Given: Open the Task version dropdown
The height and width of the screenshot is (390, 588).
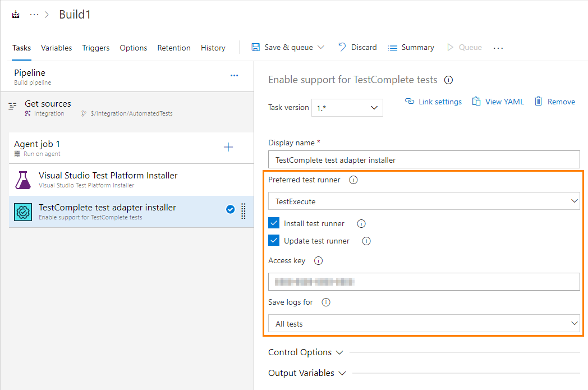Looking at the screenshot, I should [347, 108].
